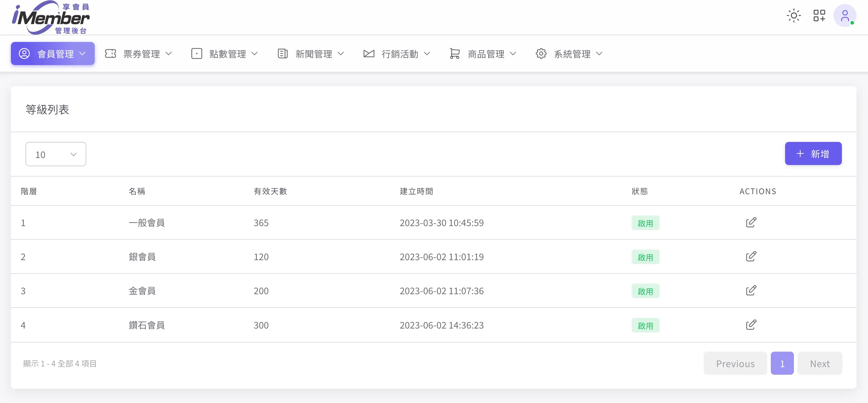
Task: Edit the 一般會員 level row
Action: click(751, 222)
